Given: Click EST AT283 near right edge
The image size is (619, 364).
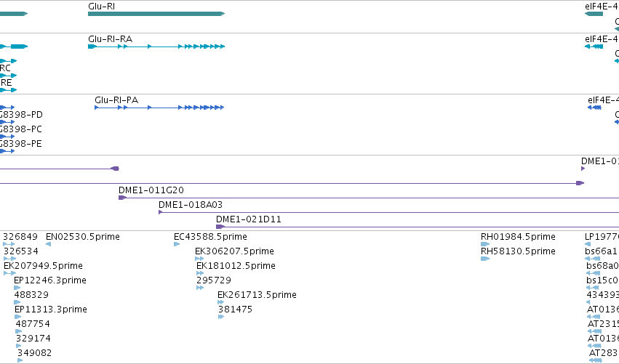Looking at the screenshot, I should coord(595,360).
